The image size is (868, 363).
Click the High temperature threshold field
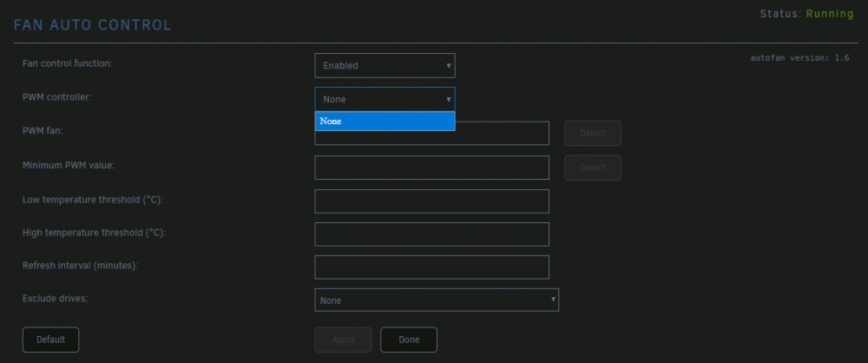(x=431, y=234)
